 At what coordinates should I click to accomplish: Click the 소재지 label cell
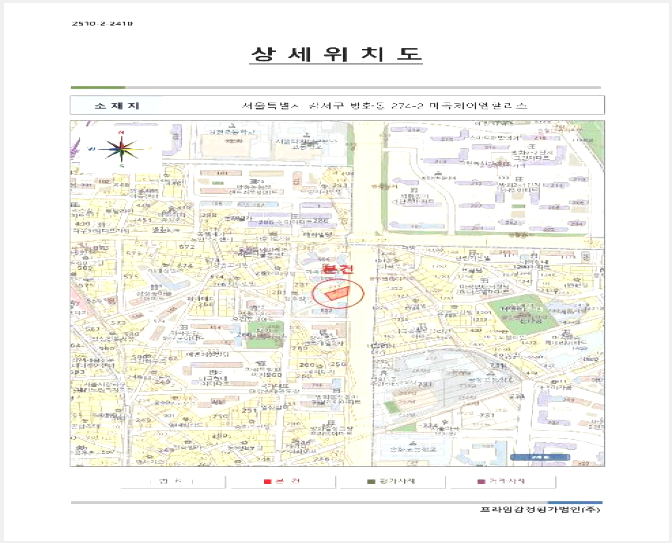[117, 105]
